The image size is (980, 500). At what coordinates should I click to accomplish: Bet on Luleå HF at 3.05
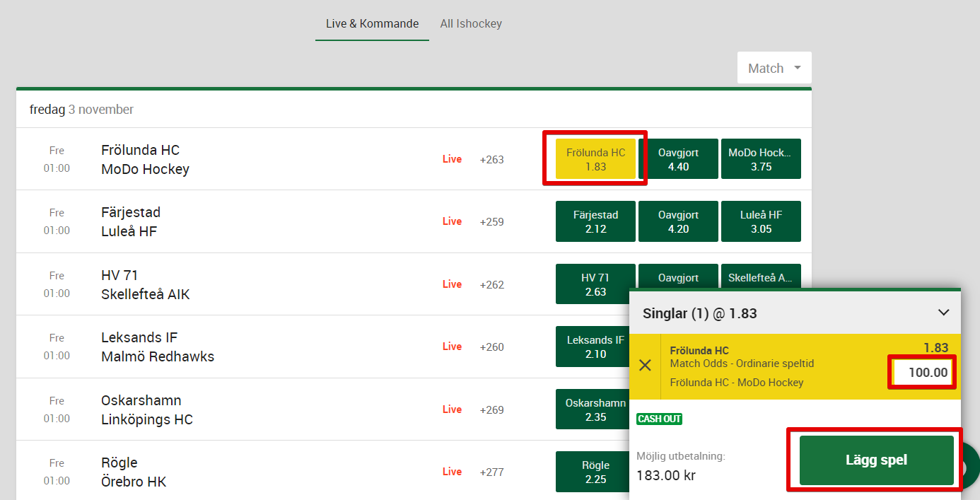pyautogui.click(x=761, y=221)
